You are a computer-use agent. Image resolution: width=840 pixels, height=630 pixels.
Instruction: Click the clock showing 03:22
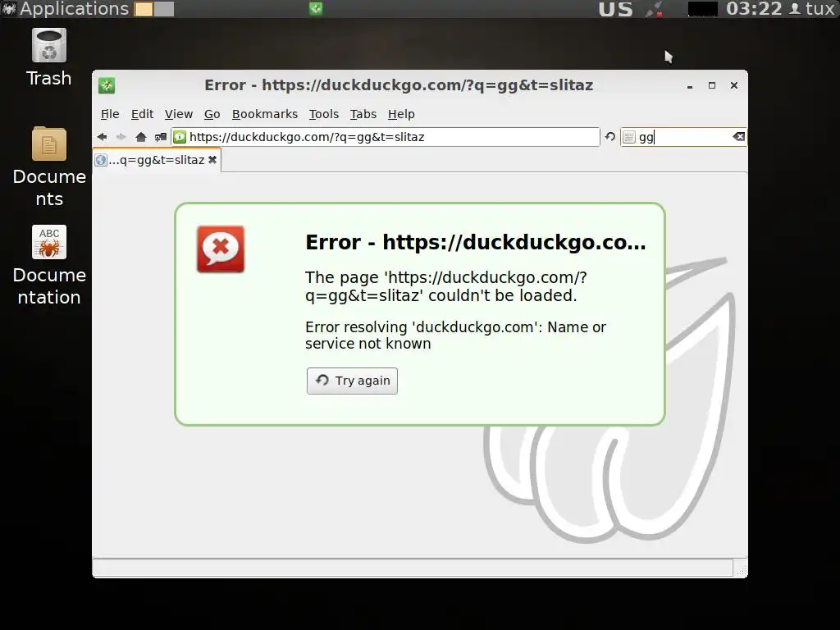(754, 8)
